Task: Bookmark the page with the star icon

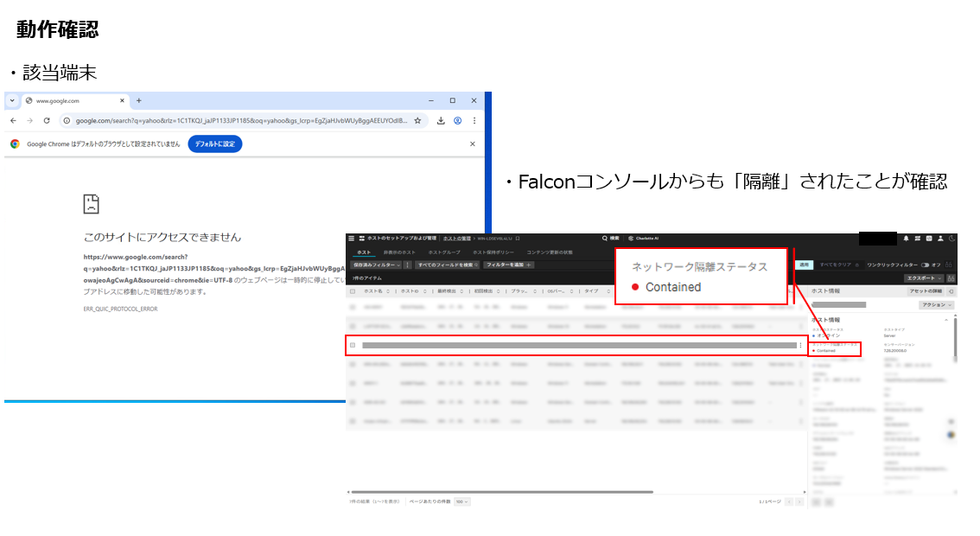Action: click(417, 120)
